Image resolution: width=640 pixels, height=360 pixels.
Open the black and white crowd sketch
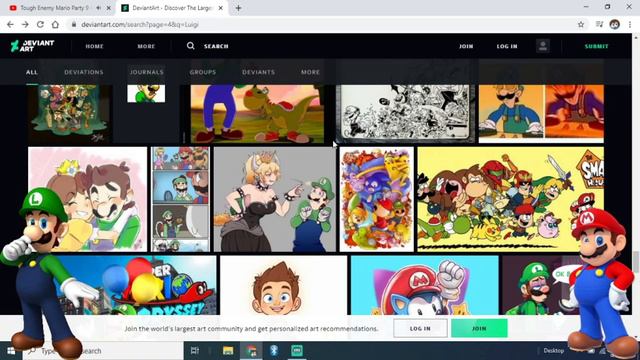405,113
